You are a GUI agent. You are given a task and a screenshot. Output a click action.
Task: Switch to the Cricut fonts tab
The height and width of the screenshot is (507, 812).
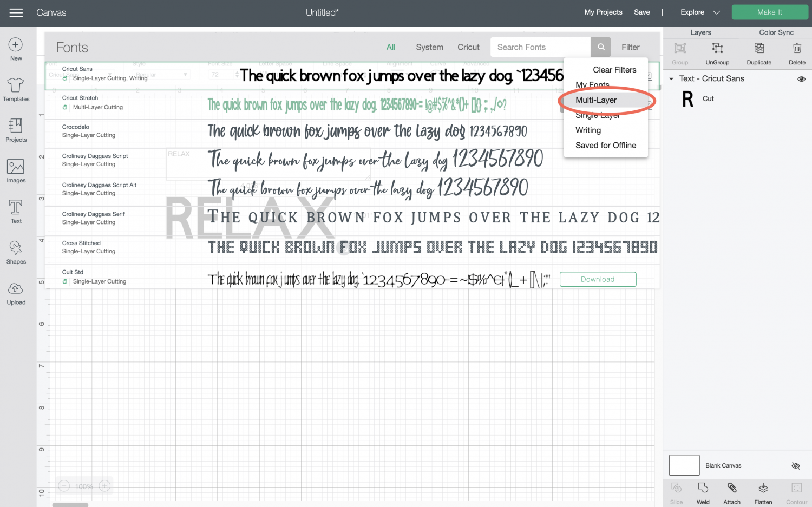[468, 47]
